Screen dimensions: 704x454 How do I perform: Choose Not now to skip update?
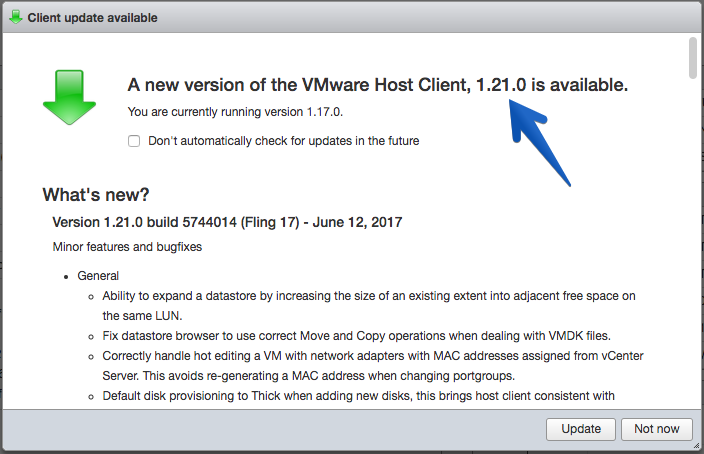(656, 429)
